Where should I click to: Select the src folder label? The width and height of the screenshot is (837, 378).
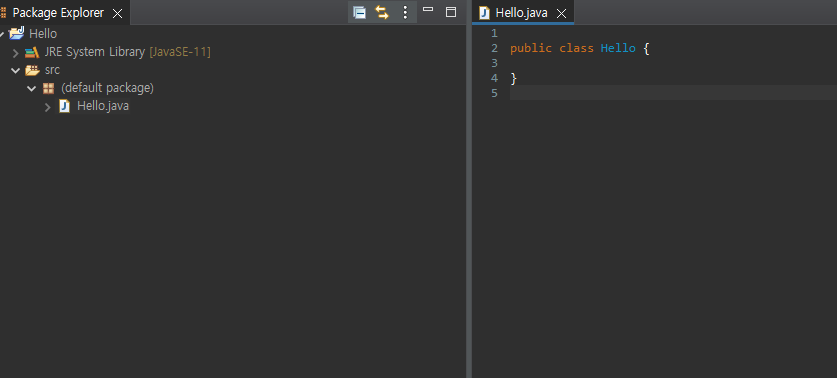52,70
